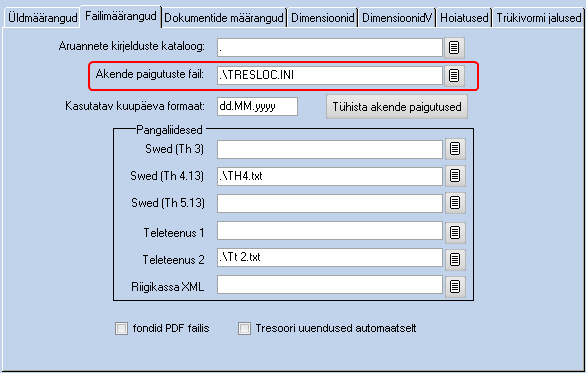Select the Failimäärangud tab
Viewport: 586px width, 373px height.
(121, 16)
